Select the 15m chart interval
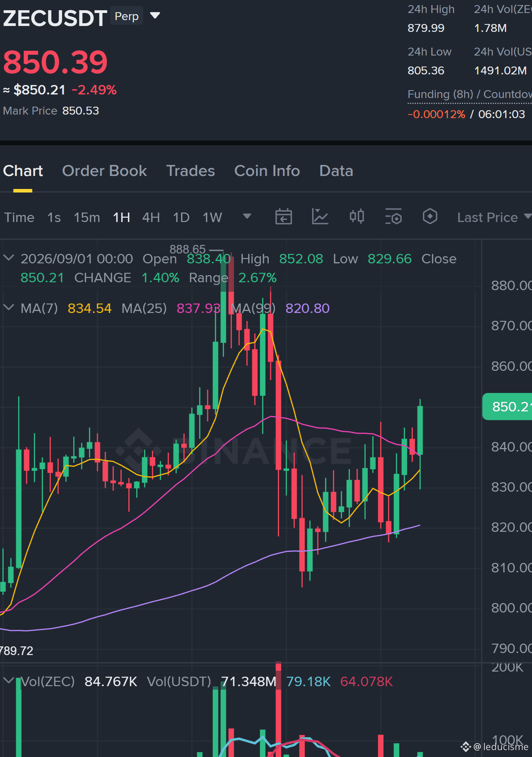532x757 pixels. point(87,217)
